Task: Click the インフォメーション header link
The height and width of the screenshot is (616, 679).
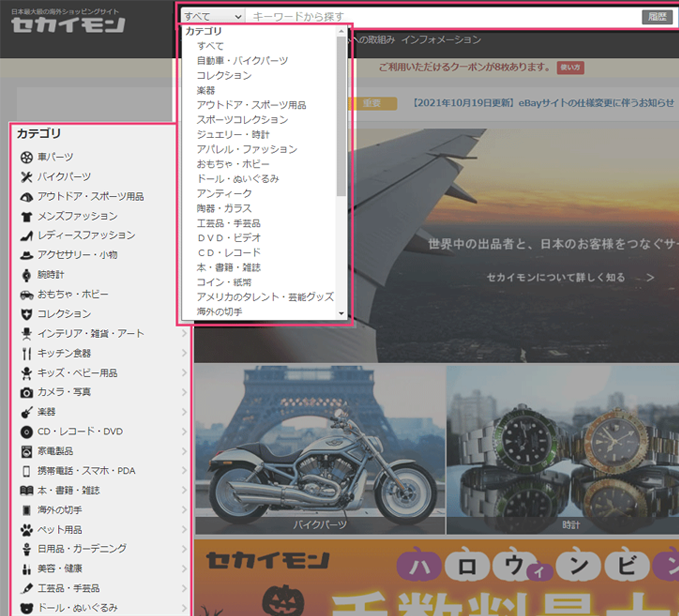Action: tap(441, 40)
